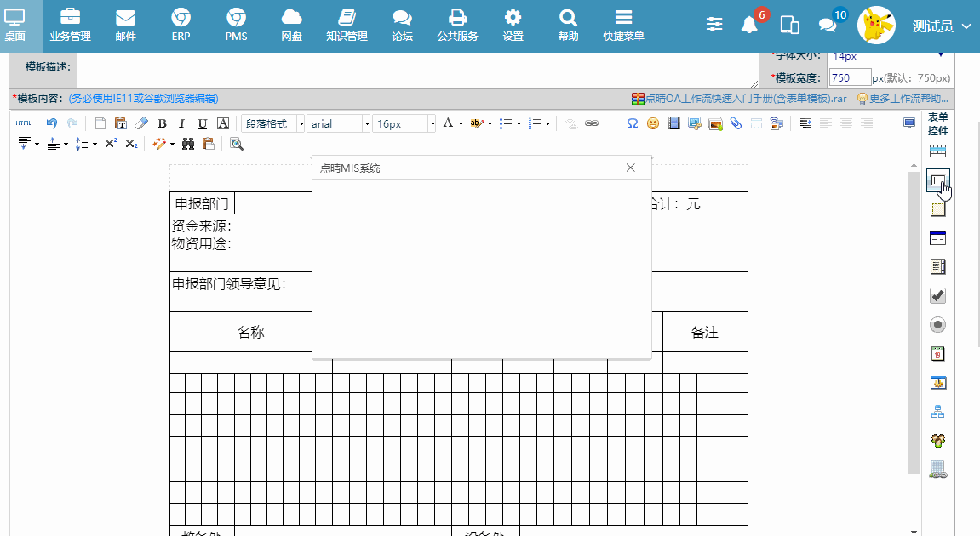980x536 pixels.
Task: Open the emoticon smiley picker
Action: coord(653,123)
